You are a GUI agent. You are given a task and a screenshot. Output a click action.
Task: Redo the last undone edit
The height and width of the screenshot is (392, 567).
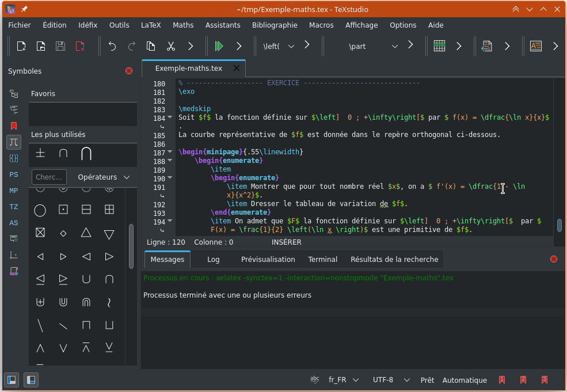132,46
